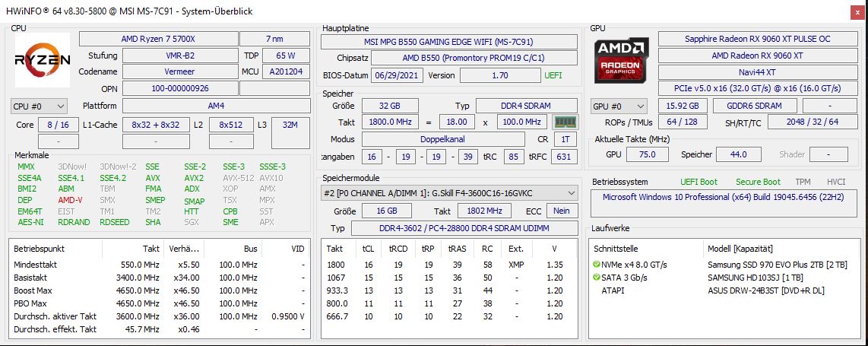
Task: Click the VMR-B2 stepping value
Action: pyautogui.click(x=180, y=56)
